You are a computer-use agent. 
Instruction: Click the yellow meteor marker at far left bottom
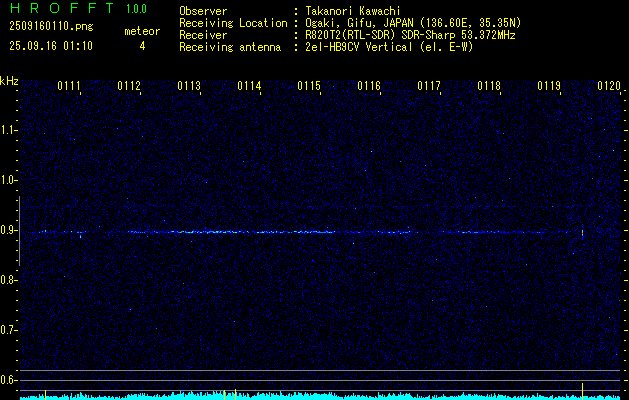(x=45, y=394)
